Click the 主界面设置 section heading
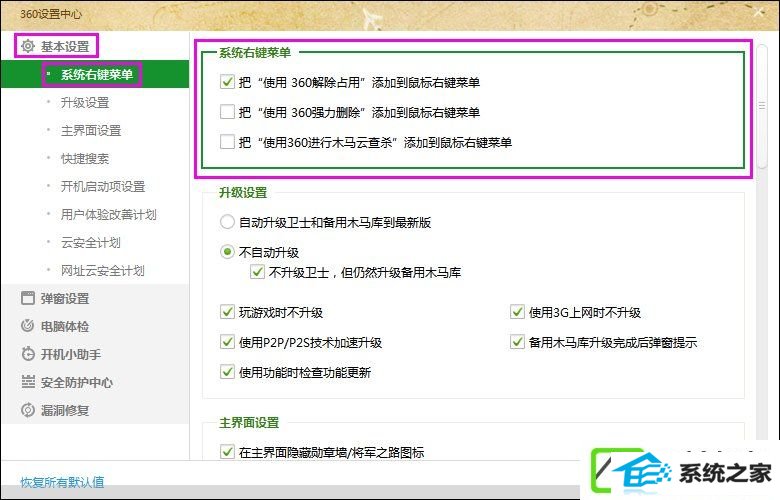Viewport: 780px width, 500px height. tap(249, 422)
